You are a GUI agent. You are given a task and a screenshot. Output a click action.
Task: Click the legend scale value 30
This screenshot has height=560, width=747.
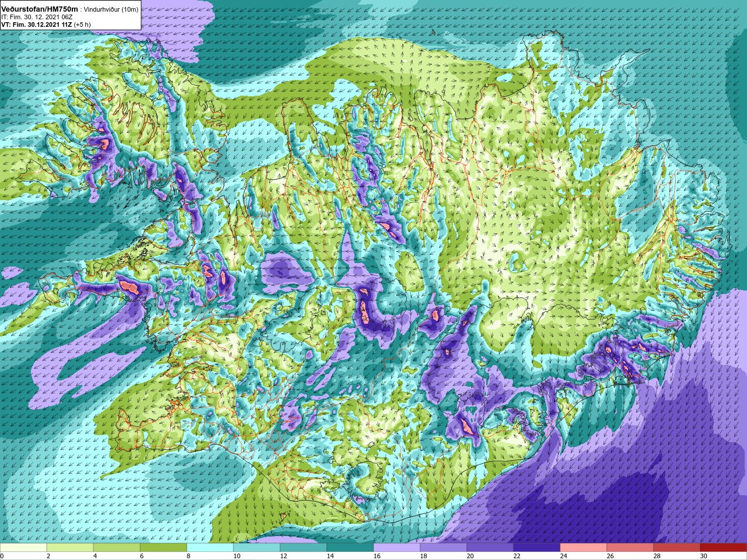(704, 556)
